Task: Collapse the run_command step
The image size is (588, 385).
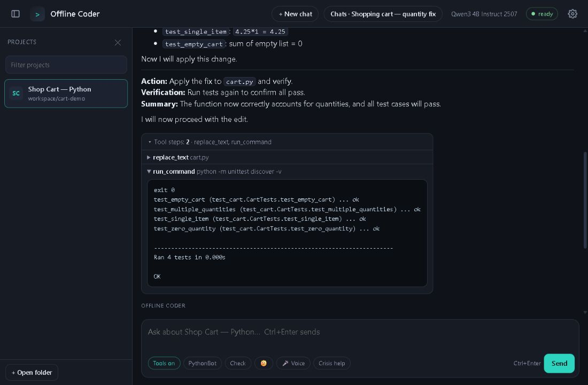Action: coord(287,172)
